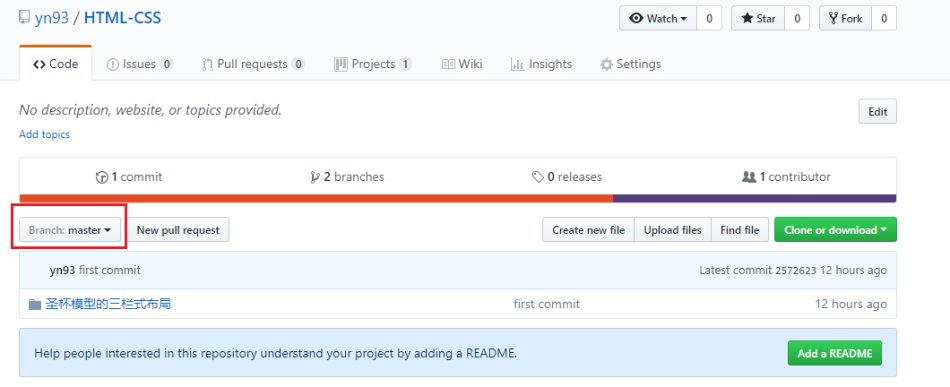Open commit hash 2572623

[x=796, y=271]
